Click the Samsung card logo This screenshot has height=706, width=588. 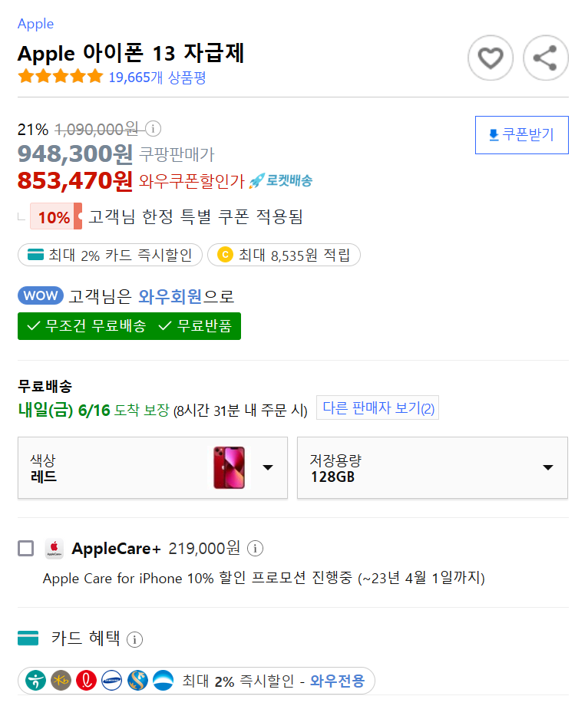coord(111,681)
